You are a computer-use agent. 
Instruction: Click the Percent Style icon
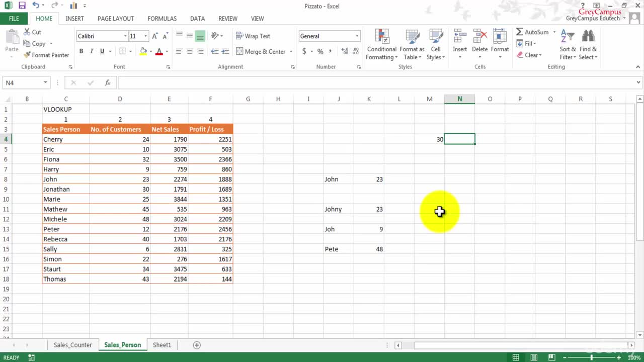pos(320,52)
